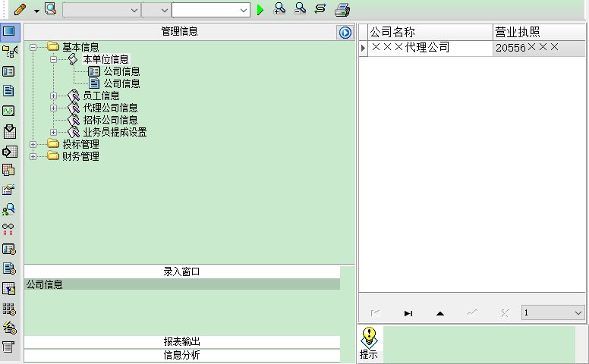Click the green waveform chart sidebar icon
Image resolution: width=589 pixels, height=364 pixels.
point(8,111)
